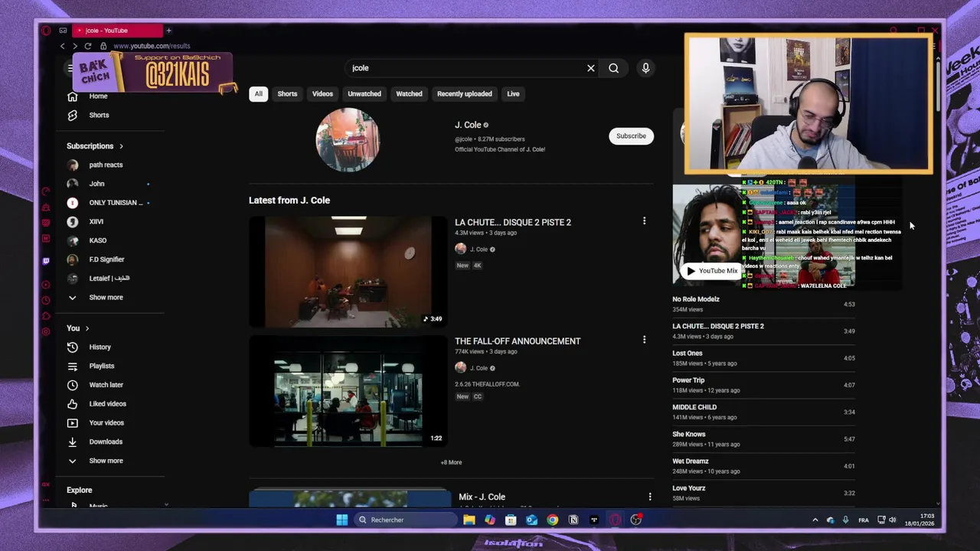Select the Recently uploaded filter chip

pyautogui.click(x=464, y=94)
